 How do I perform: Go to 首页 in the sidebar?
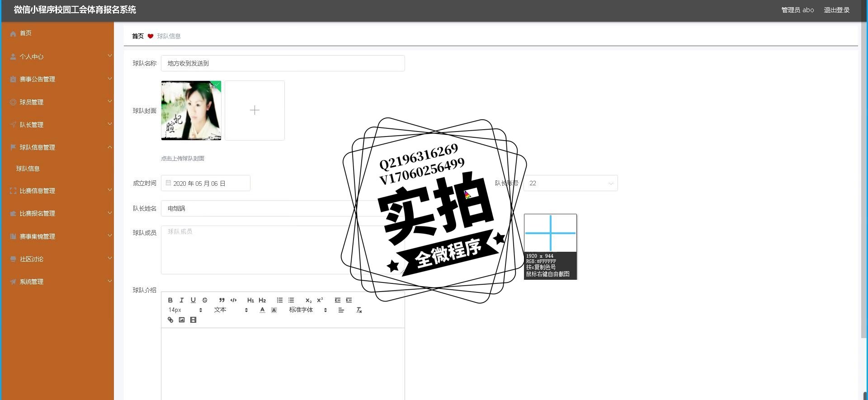click(57, 33)
